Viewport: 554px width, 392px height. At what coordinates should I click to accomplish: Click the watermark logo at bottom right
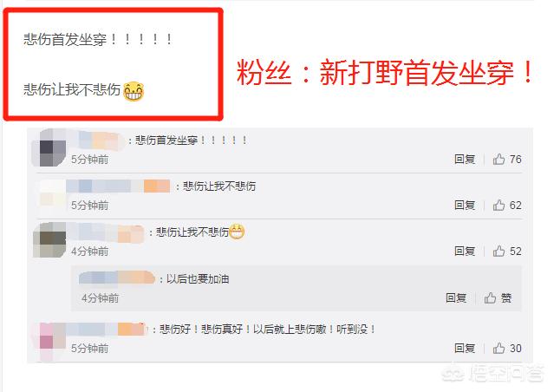point(493,375)
